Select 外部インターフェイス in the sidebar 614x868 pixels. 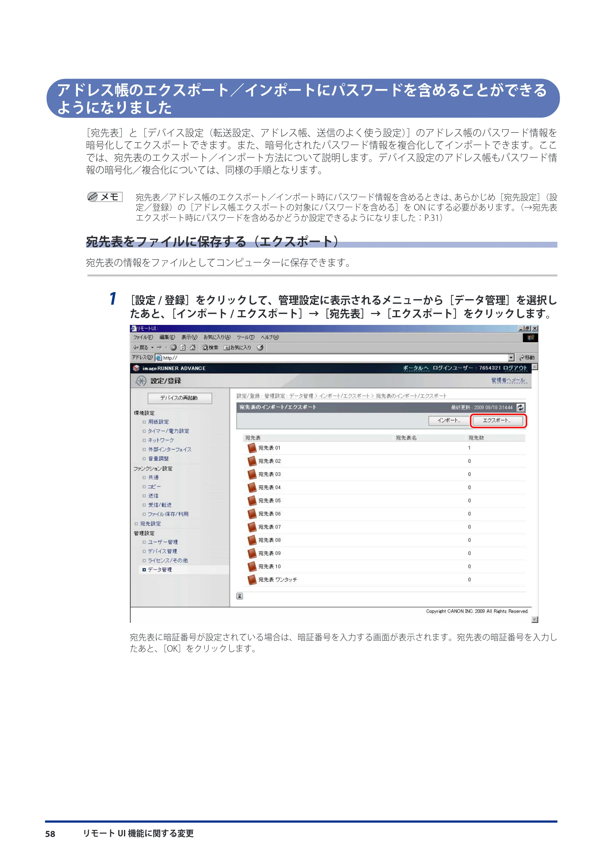click(170, 449)
